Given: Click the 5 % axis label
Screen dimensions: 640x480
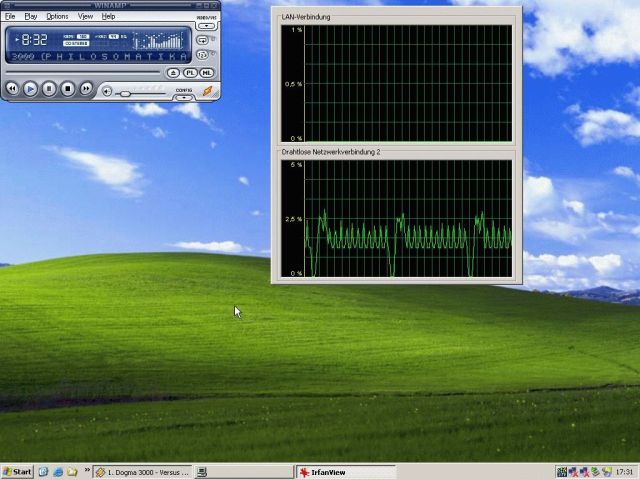Looking at the screenshot, I should (297, 165).
